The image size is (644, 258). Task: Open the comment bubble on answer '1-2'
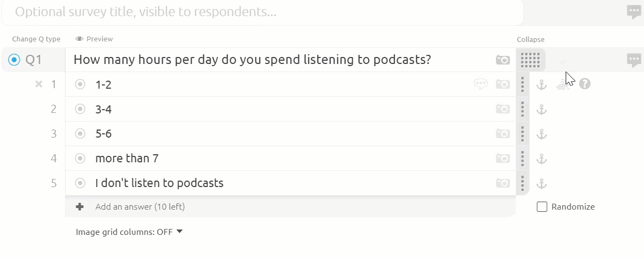tap(481, 84)
